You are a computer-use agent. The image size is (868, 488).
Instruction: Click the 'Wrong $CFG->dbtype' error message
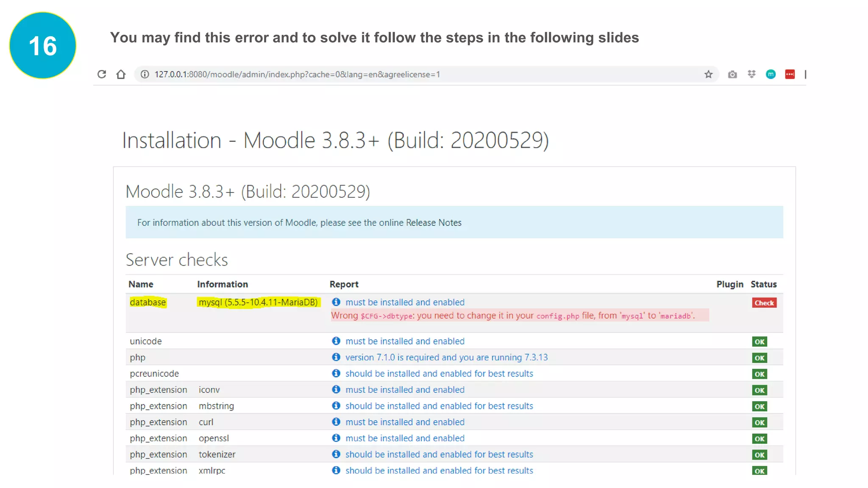520,316
